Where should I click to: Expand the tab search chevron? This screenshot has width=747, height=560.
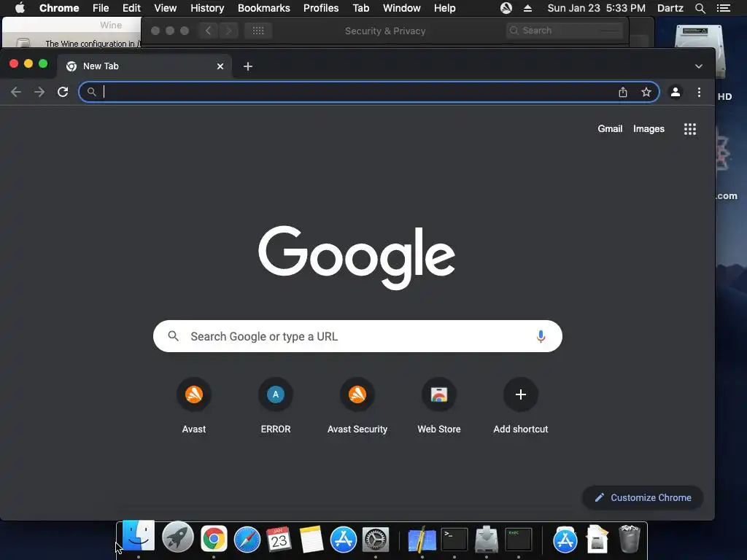point(698,66)
